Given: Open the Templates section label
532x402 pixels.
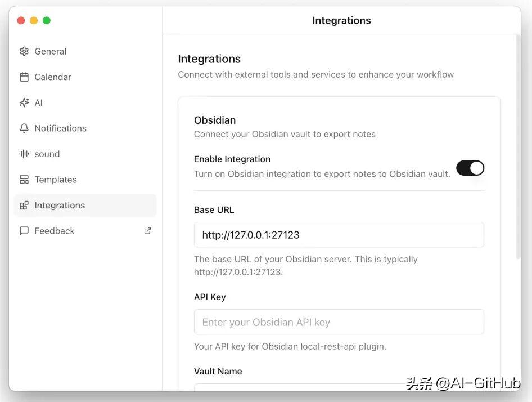Looking at the screenshot, I should click(56, 180).
